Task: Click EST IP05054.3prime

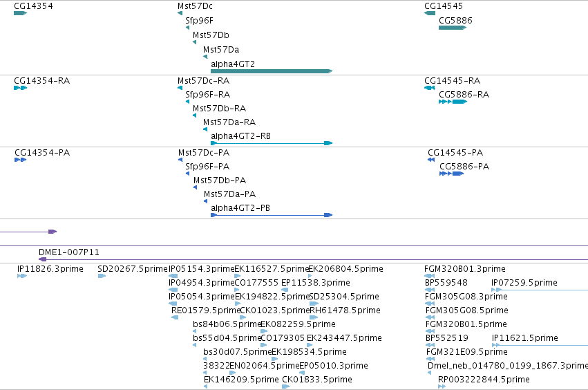Action: pyautogui.click(x=201, y=297)
